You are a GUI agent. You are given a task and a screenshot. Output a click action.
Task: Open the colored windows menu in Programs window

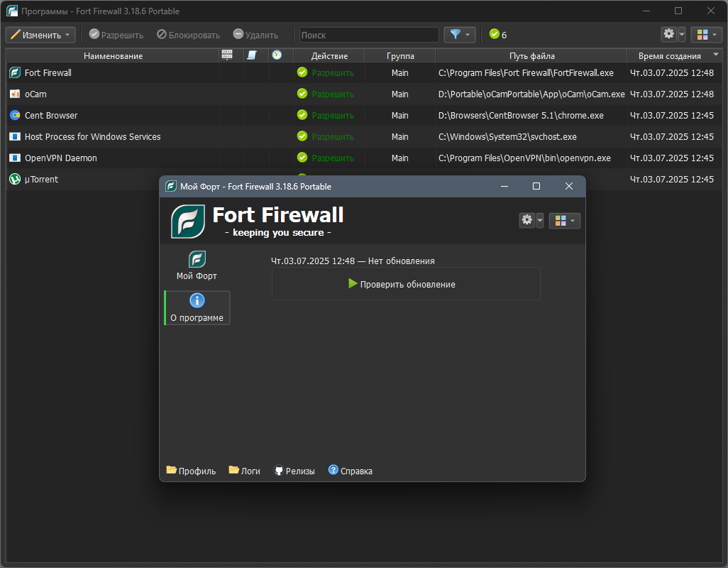click(707, 35)
